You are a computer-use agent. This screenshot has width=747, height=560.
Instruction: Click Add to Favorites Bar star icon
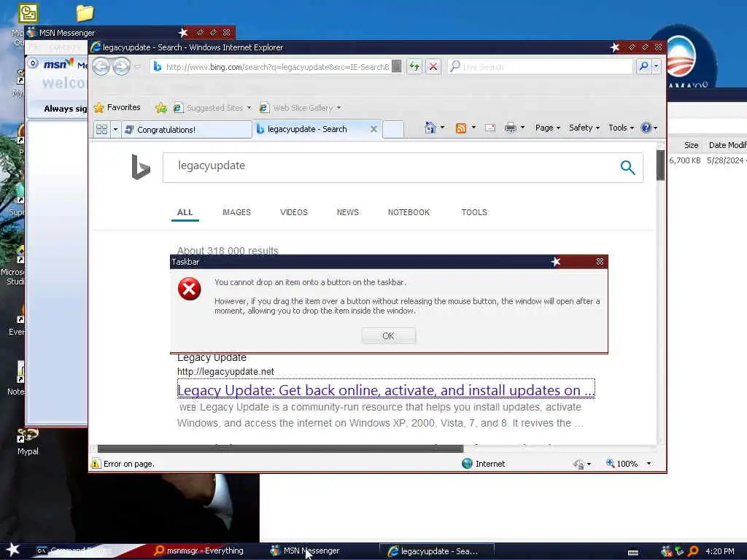click(x=161, y=108)
